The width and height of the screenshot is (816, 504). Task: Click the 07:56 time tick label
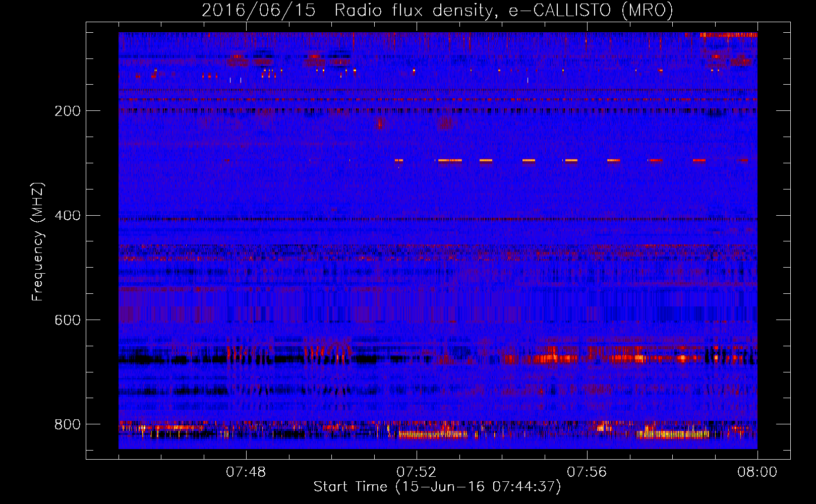[x=587, y=472]
